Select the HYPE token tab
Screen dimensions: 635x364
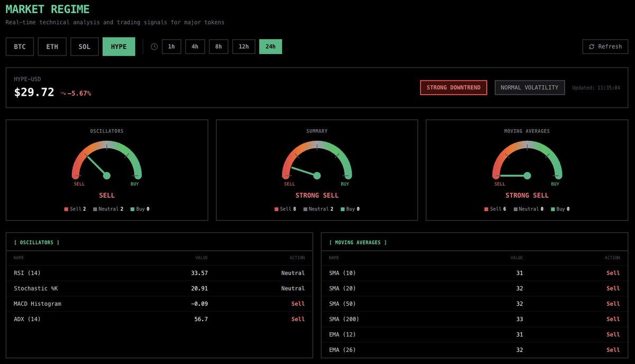pos(119,47)
